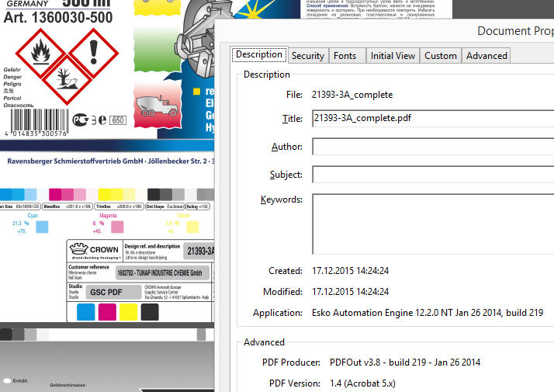The height and width of the screenshot is (392, 554).
Task: Click the GSC PDF studio label
Action: (113, 293)
